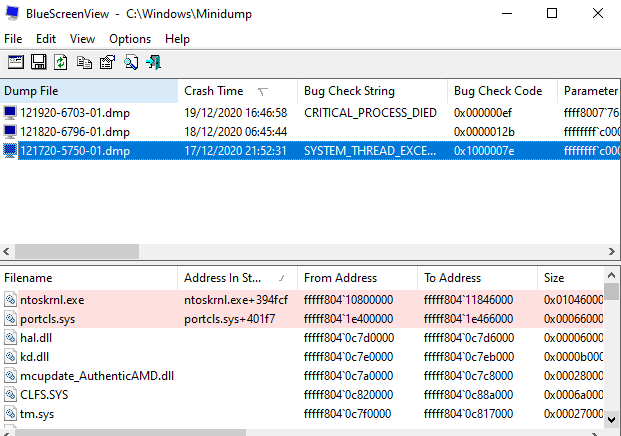Image resolution: width=621 pixels, height=436 pixels.
Task: Select dump file 121920-6703-01.dmp
Action: 75,113
